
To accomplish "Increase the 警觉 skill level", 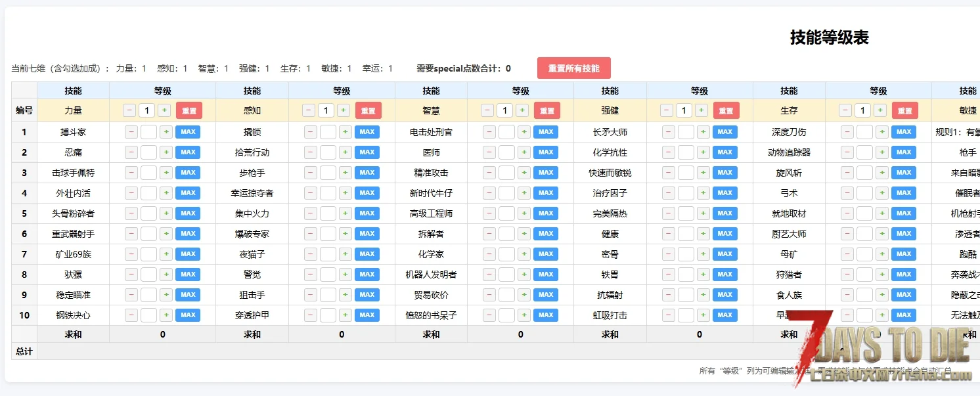I will pyautogui.click(x=345, y=275).
